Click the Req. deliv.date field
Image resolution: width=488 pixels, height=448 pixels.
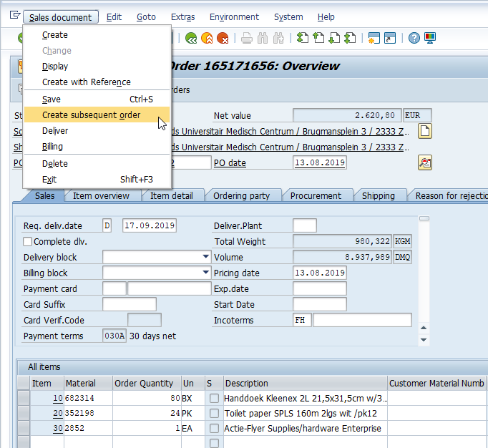tap(150, 225)
